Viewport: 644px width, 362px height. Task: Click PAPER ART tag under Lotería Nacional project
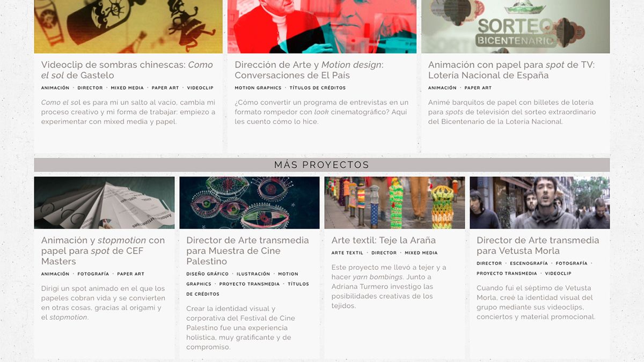pos(479,88)
